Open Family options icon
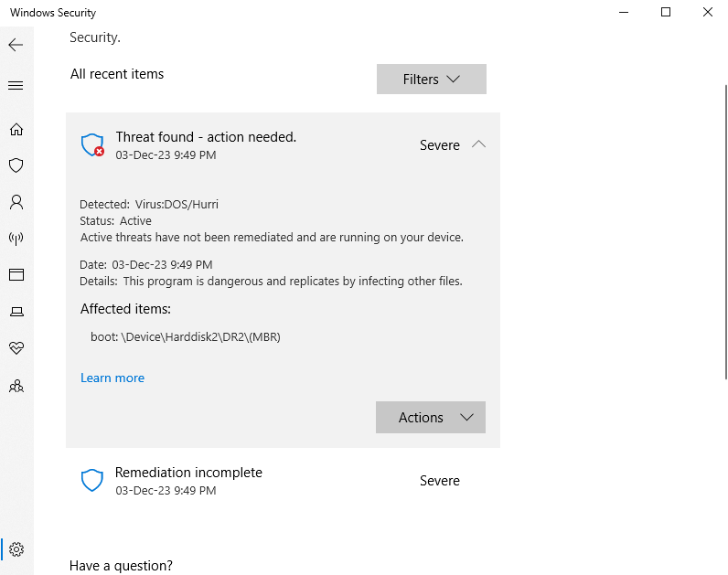The height and width of the screenshot is (575, 728). [16, 386]
